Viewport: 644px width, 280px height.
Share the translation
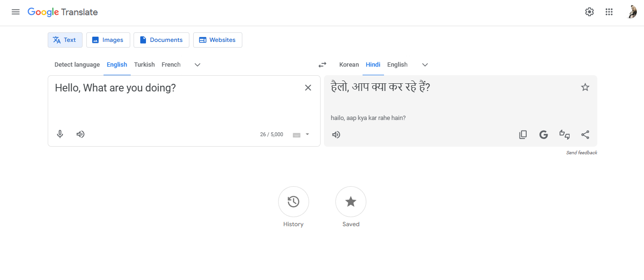tap(585, 135)
